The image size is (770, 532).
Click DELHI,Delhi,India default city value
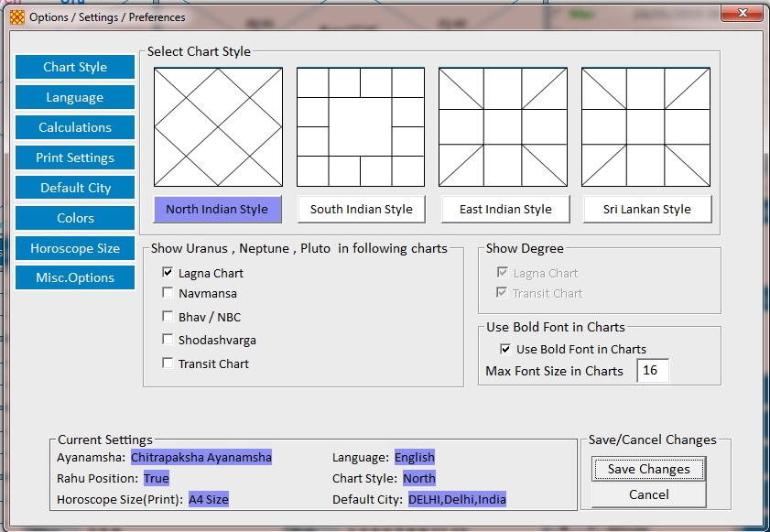tap(457, 500)
